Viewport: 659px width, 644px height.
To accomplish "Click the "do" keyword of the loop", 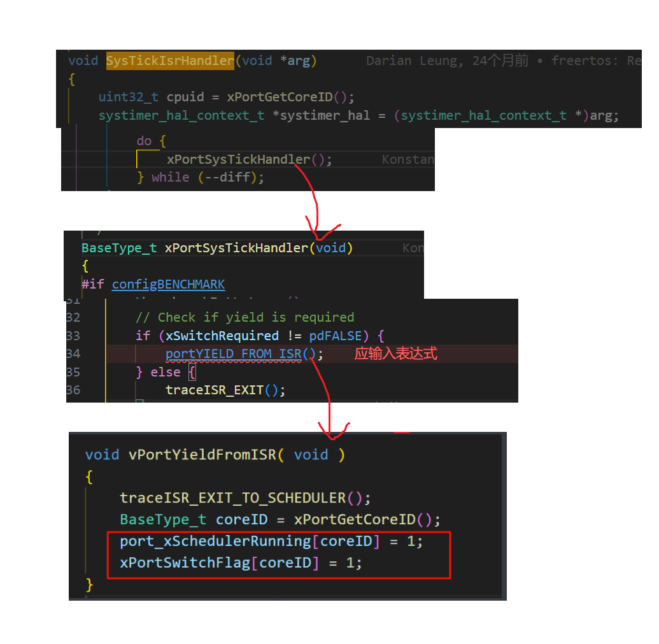I will tap(144, 141).
